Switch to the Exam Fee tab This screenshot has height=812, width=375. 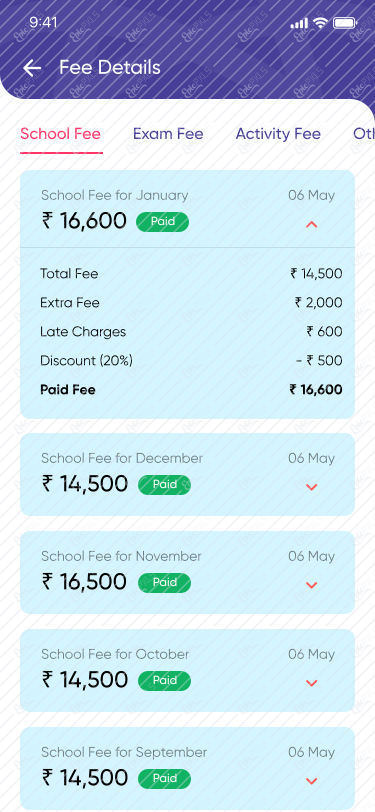click(x=168, y=134)
